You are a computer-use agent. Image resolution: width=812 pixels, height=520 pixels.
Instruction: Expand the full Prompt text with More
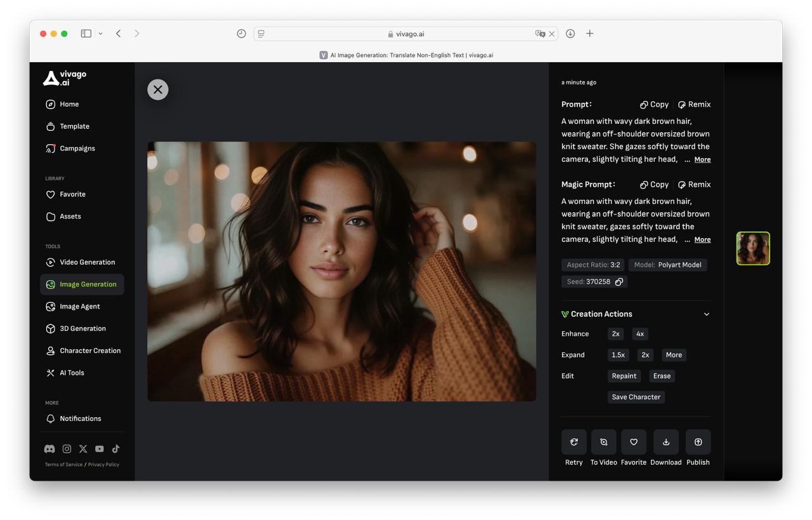tap(702, 160)
